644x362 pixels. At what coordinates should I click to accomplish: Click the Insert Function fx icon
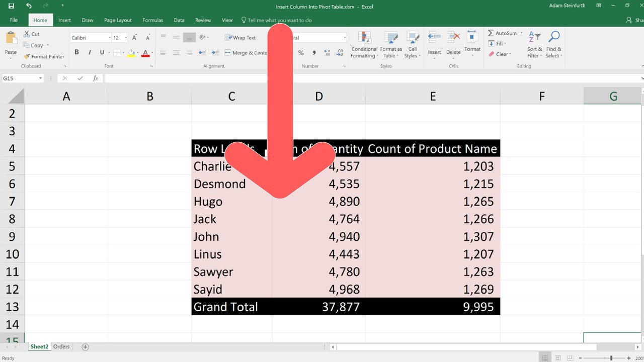tap(95, 78)
